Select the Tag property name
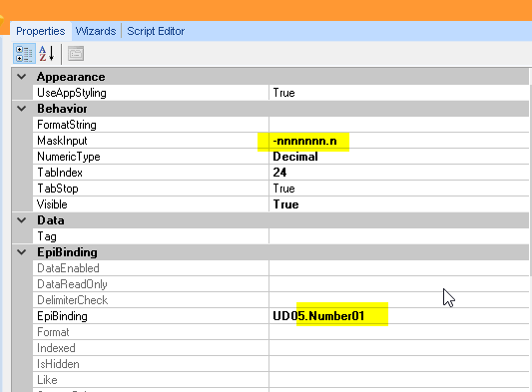 pyautogui.click(x=47, y=236)
